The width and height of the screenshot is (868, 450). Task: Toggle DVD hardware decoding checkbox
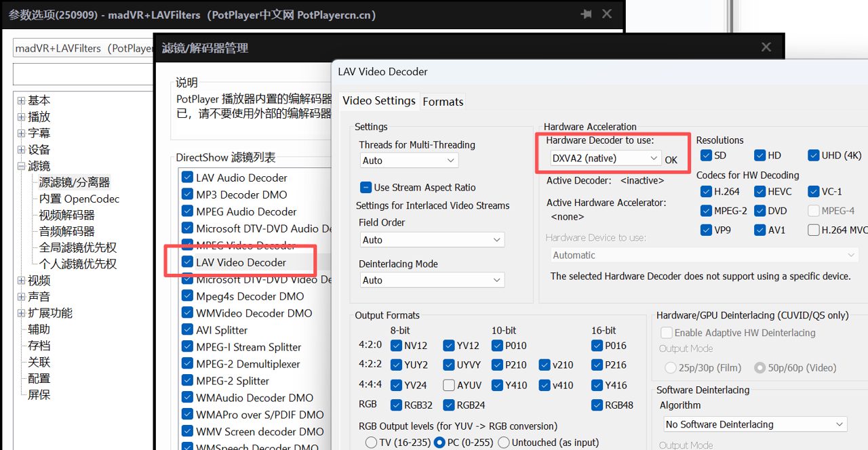(x=759, y=211)
